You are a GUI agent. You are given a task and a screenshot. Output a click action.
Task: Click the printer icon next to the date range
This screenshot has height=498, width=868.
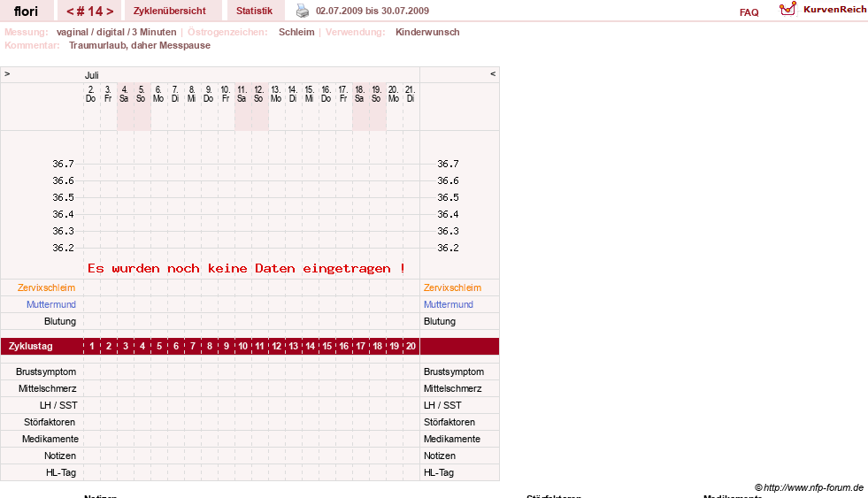pyautogui.click(x=303, y=11)
